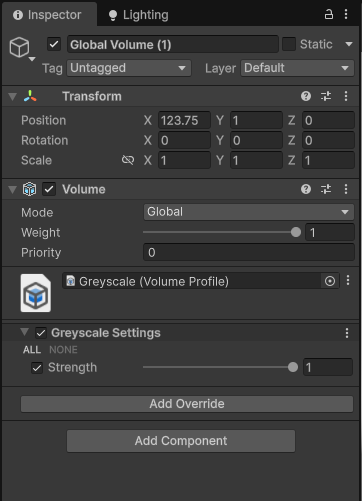This screenshot has height=501, width=362.
Task: Open the object picker for Volume Profile
Action: click(x=330, y=281)
